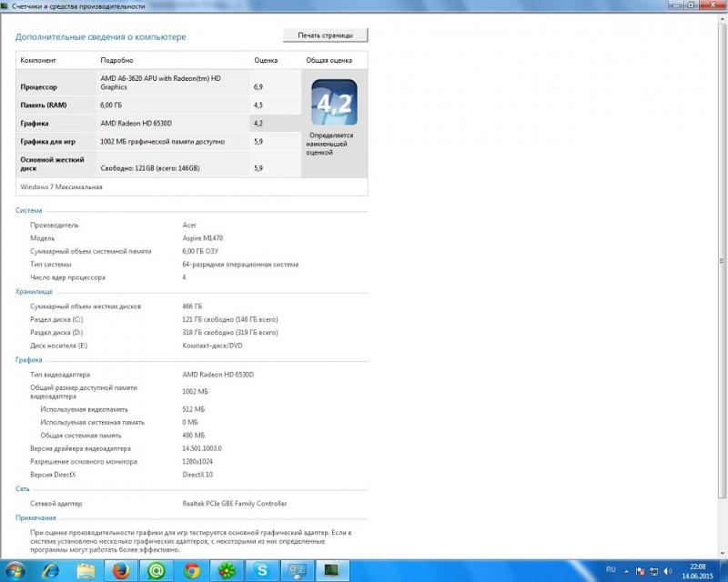Click 1002 МБ графической памяти доступно text
The height and width of the screenshot is (582, 728).
(x=163, y=142)
